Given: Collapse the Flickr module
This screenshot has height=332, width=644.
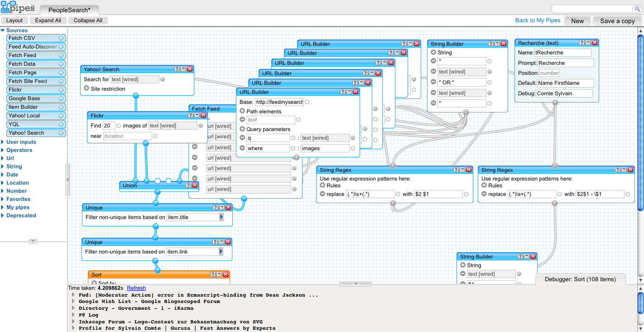Looking at the screenshot, I should pos(197,115).
